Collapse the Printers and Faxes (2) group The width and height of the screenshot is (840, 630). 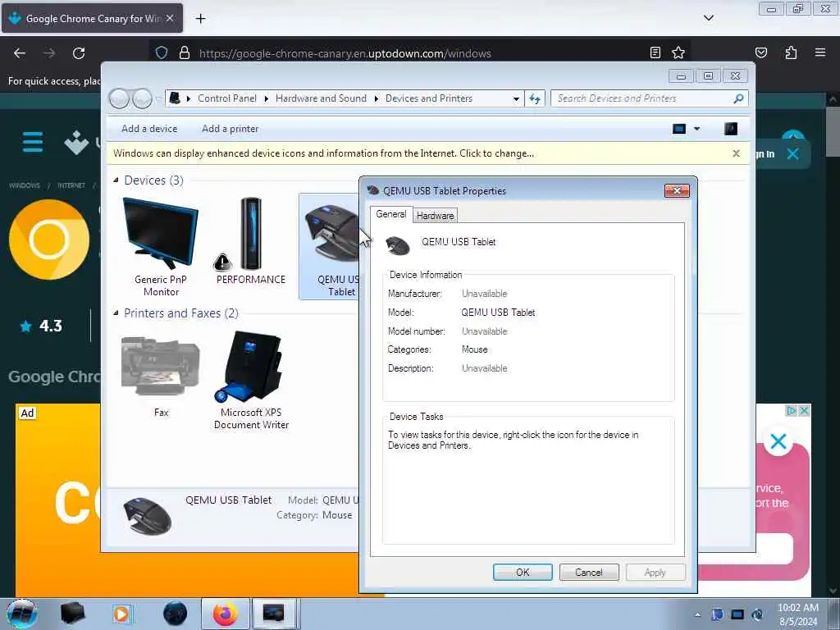tap(116, 313)
